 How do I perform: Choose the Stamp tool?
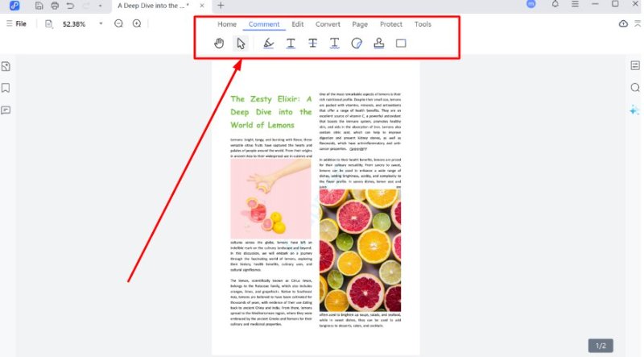378,44
